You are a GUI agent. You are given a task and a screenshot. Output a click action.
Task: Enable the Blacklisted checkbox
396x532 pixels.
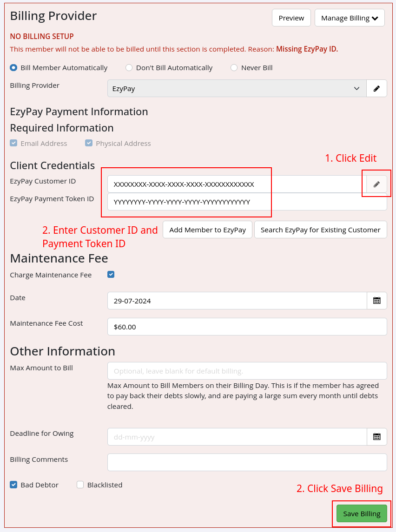click(x=80, y=485)
